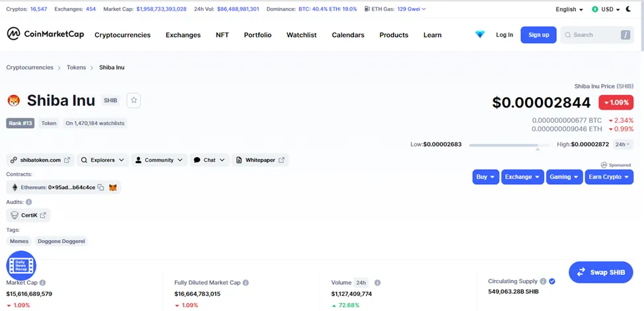Focus the Search input field
Viewport: 644px width, 311px height.
tap(597, 35)
